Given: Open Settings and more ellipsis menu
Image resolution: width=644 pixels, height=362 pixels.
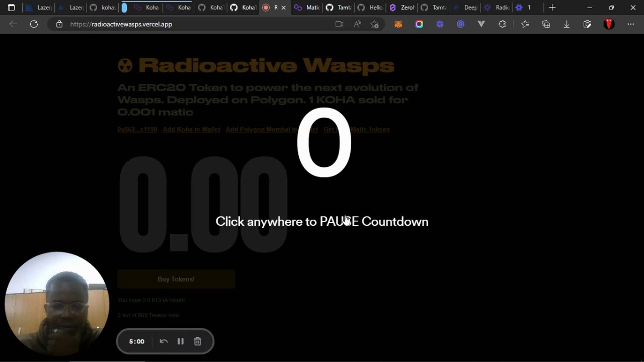Looking at the screenshot, I should click(630, 24).
